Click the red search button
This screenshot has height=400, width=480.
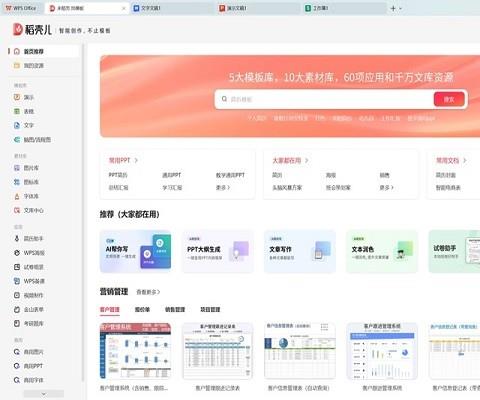(449, 99)
